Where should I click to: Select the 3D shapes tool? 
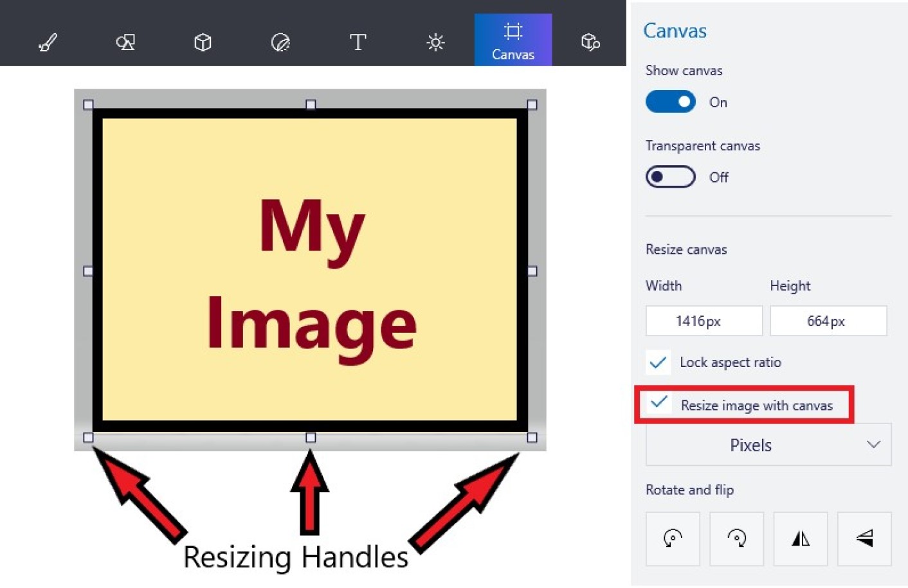(202, 42)
